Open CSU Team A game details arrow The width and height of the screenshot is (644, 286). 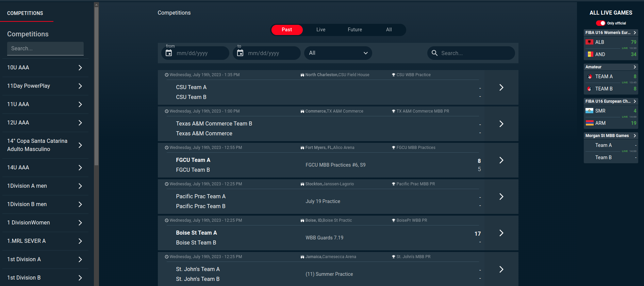coord(501,87)
